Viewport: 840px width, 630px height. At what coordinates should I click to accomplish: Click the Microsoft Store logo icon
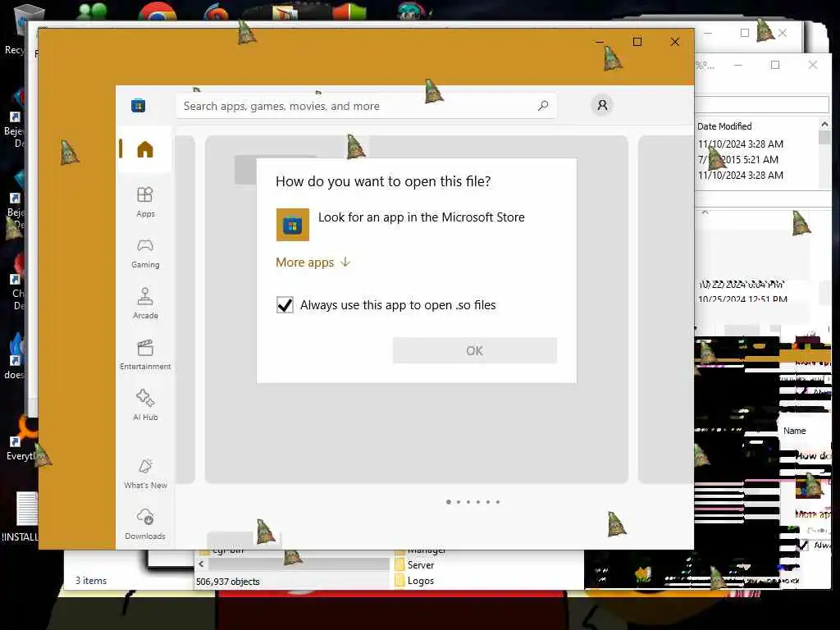(x=138, y=106)
